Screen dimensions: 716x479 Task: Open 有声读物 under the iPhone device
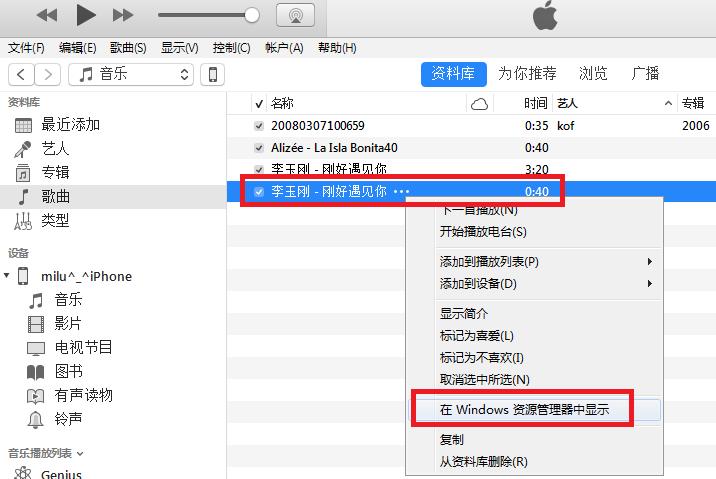coord(84,395)
